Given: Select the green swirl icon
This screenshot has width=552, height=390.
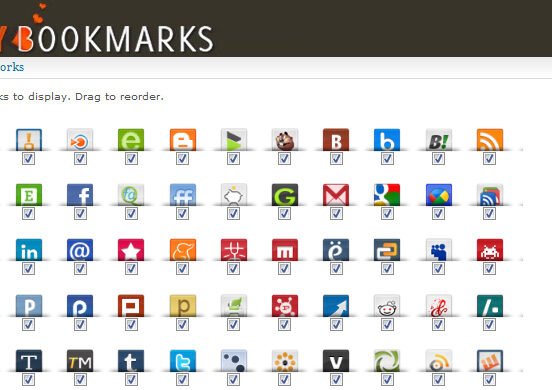Looking at the screenshot, I should pos(387,361).
